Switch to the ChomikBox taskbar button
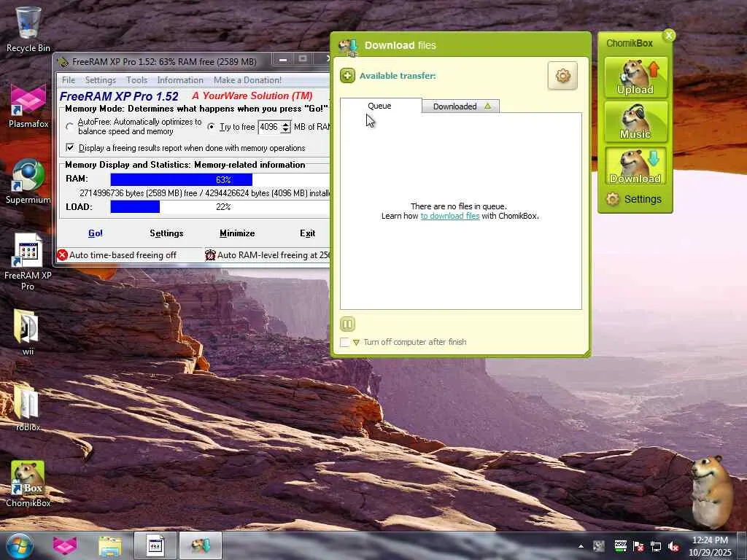Image resolution: width=747 pixels, height=560 pixels. 201,545
